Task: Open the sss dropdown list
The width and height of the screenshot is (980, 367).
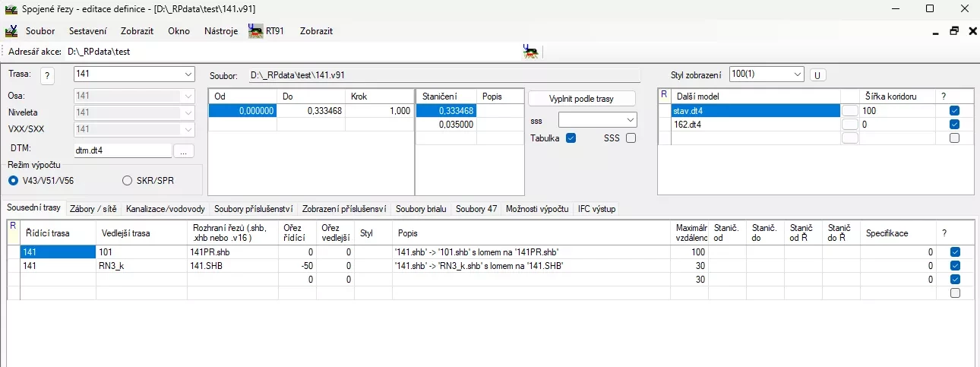Action: 631,120
